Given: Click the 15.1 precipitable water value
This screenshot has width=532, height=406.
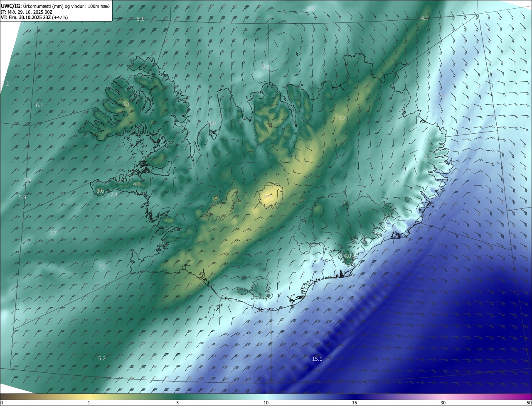Looking at the screenshot, I should point(317,359).
